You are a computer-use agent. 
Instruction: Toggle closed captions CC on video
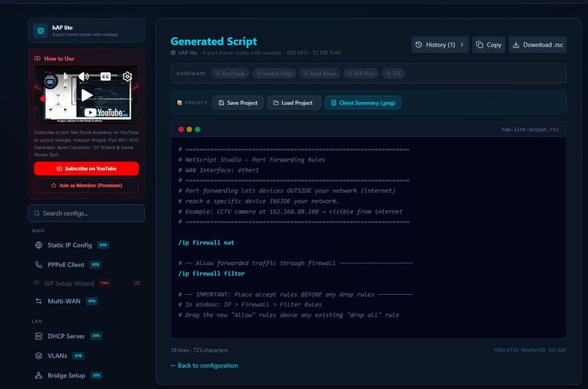click(x=105, y=77)
